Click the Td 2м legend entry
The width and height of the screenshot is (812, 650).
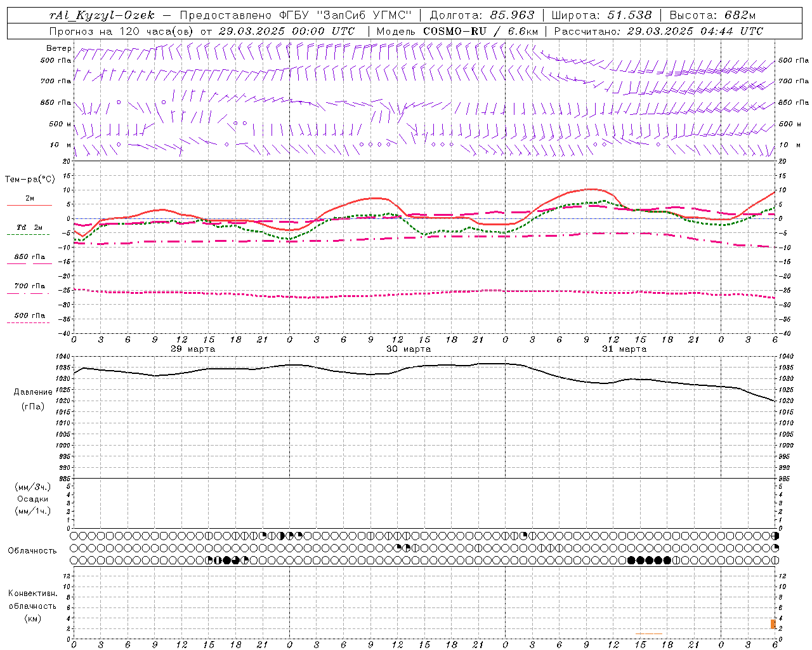29,227
